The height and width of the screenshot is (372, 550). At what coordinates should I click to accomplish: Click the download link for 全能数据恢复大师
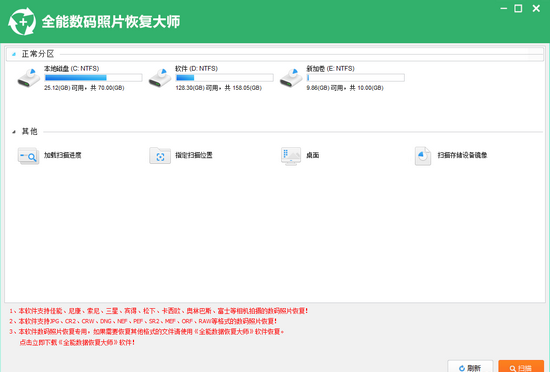[77, 343]
